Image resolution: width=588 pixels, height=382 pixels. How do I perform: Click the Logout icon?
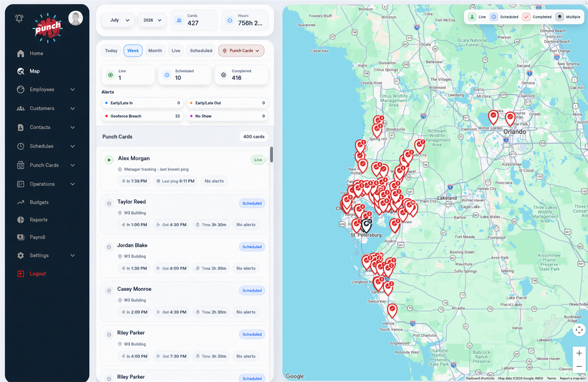pos(21,274)
